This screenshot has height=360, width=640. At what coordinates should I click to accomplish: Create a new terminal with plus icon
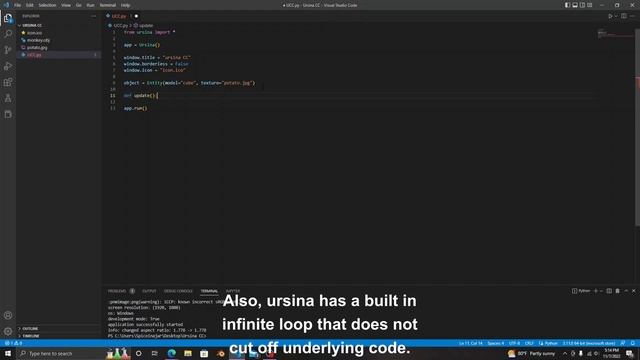click(596, 291)
